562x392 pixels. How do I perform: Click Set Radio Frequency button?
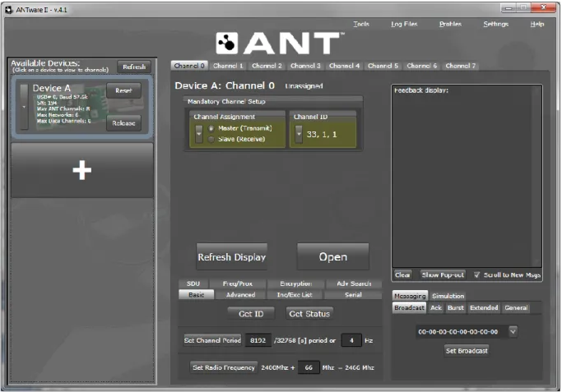click(x=223, y=367)
